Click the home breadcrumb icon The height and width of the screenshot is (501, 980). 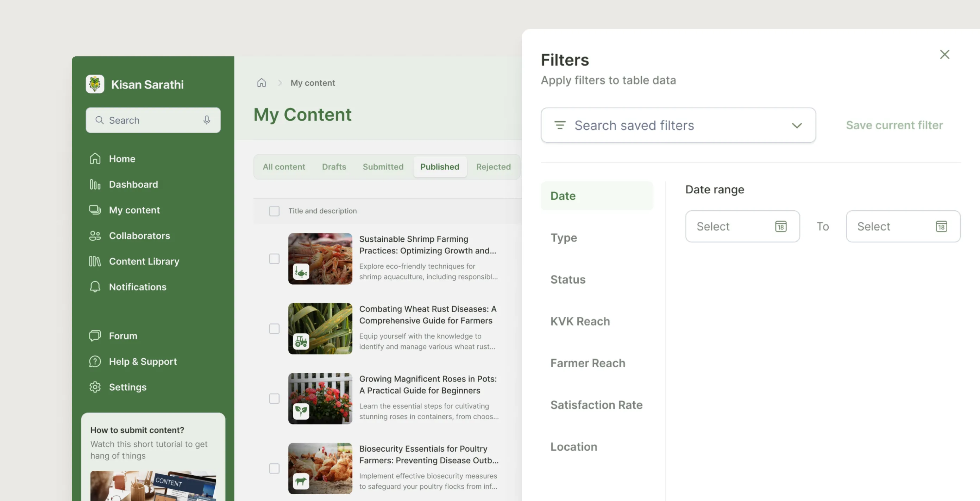pos(261,83)
